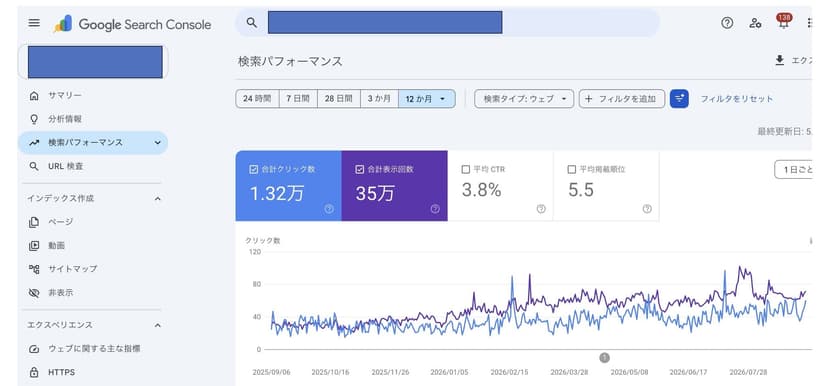This screenshot has width=832, height=386.
Task: Click help icon on 平均 CTR card
Action: point(541,209)
